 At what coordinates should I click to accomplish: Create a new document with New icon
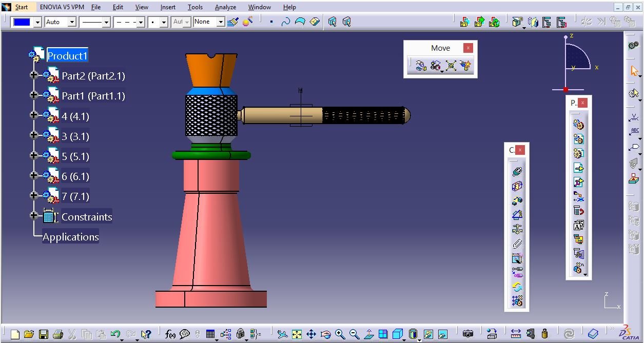15,334
